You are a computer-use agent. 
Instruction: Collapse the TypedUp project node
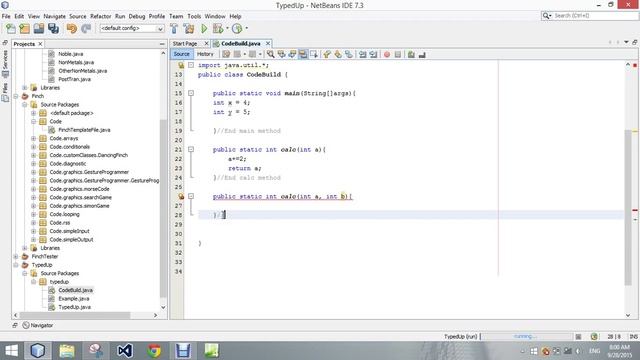[x=16, y=265]
